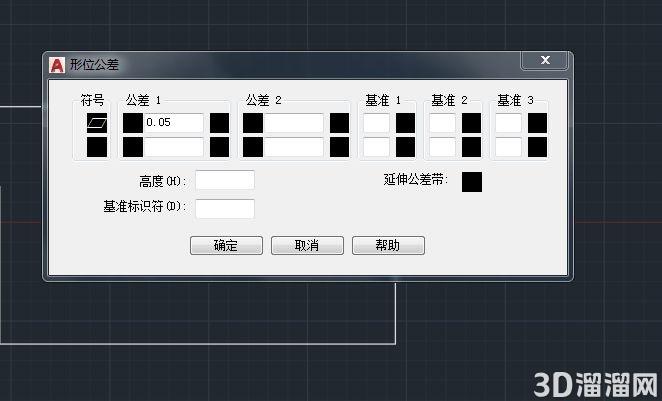Click the parallelogram symbol box in first row
Viewport: 662px width, 401px height.
click(97, 123)
